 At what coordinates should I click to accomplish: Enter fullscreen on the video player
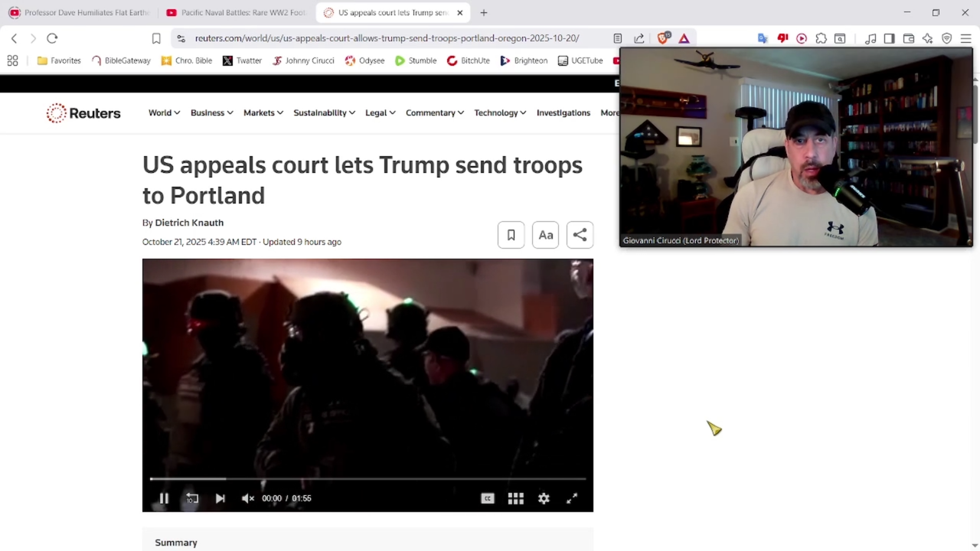click(x=572, y=498)
